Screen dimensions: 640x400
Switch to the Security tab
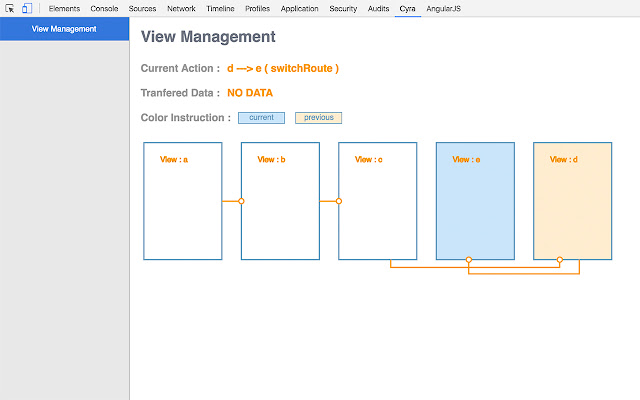pos(343,9)
